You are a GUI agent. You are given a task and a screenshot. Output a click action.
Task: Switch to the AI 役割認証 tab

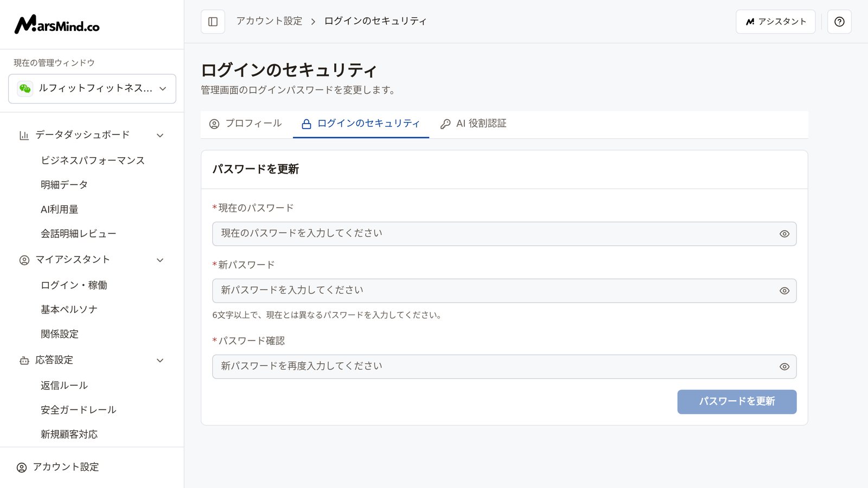(474, 124)
